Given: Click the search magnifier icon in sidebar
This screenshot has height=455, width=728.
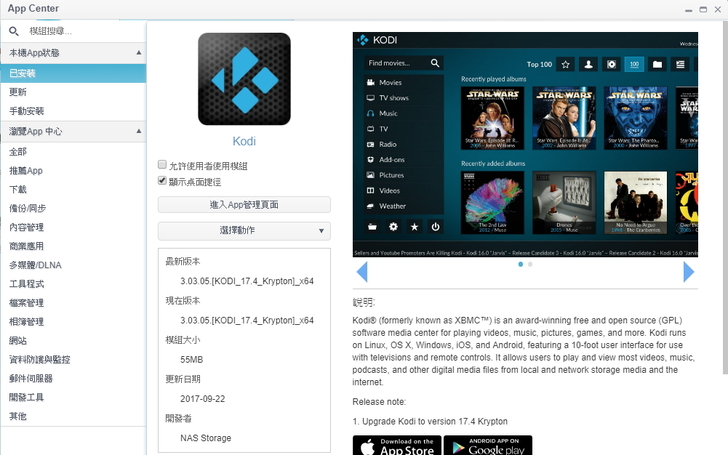Looking at the screenshot, I should point(14,31).
